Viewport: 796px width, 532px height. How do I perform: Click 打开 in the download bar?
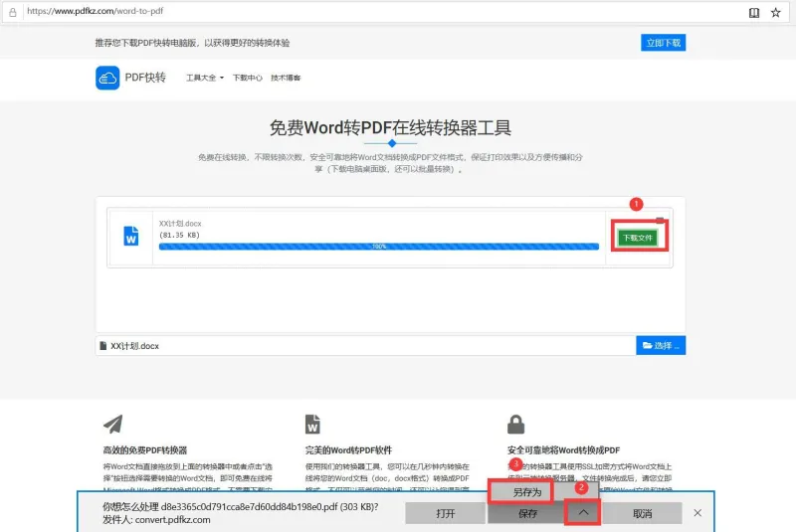point(445,514)
